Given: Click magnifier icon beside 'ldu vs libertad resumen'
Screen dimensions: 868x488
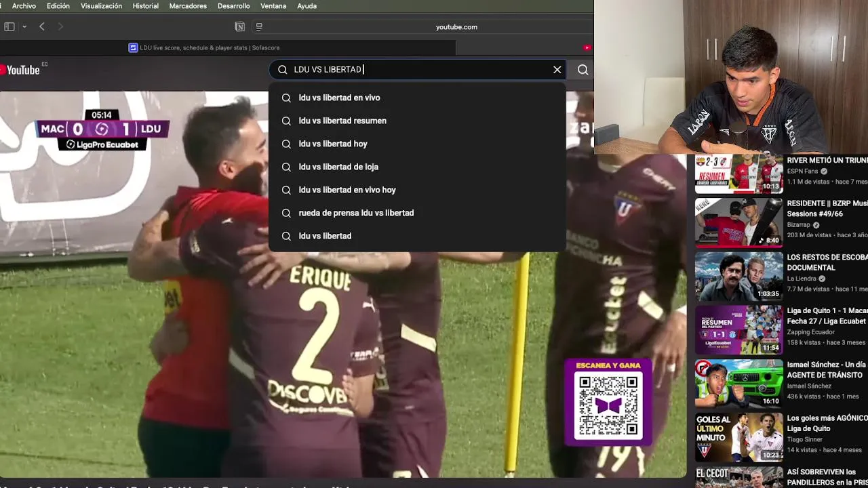Looking at the screenshot, I should click(286, 121).
